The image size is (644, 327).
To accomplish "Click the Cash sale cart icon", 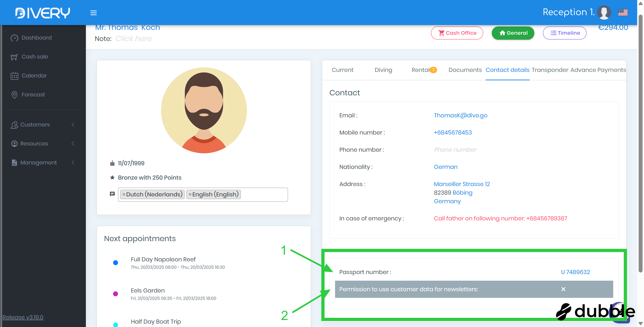I will click(x=14, y=57).
